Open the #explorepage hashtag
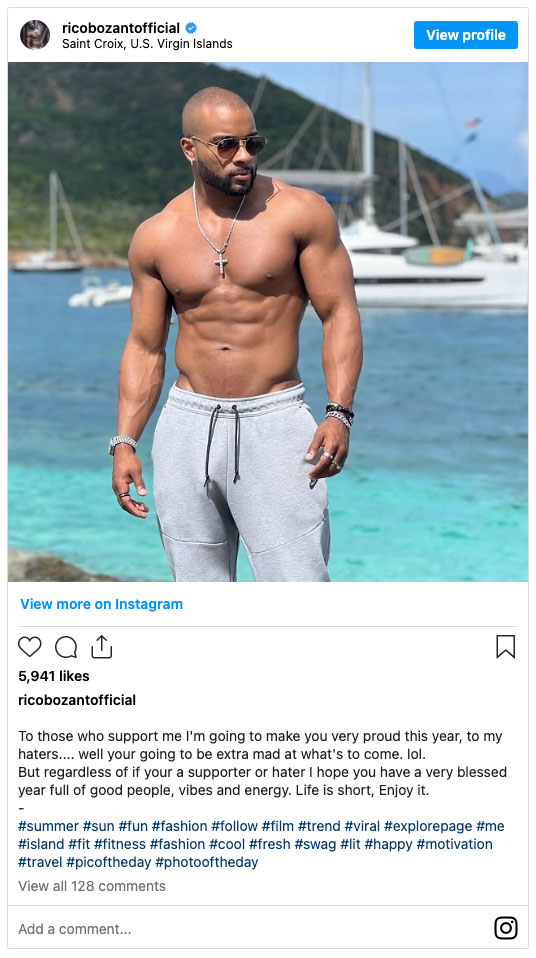Screen dimensions: 536x958 click(x=428, y=826)
